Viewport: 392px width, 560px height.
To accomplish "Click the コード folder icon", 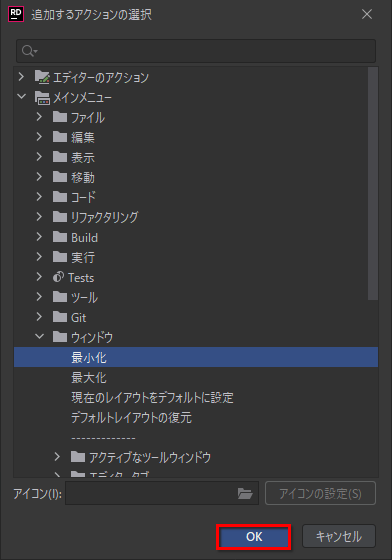I will pos(60,197).
